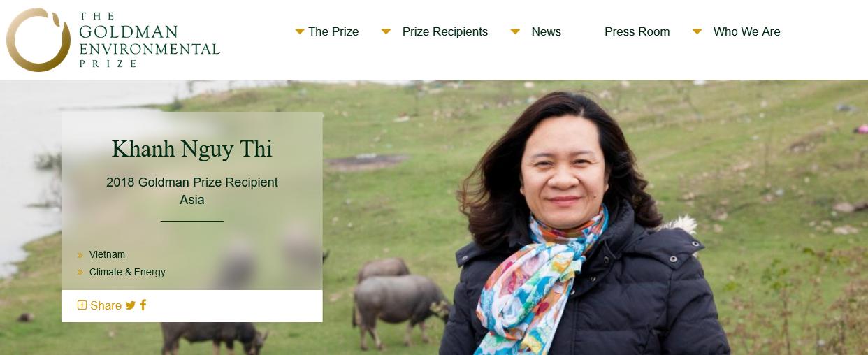The height and width of the screenshot is (355, 868).
Task: Select the Who We Are menu
Action: pos(747,31)
